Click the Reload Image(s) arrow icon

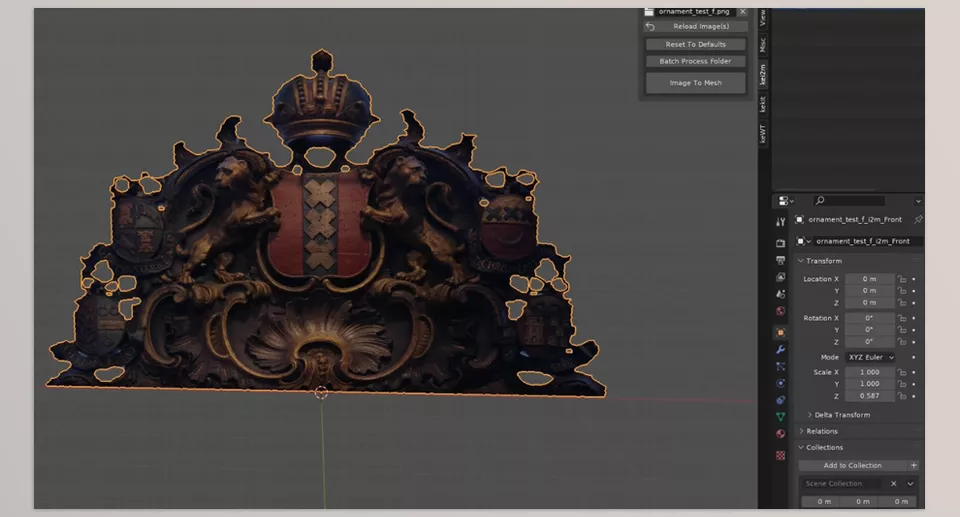tap(650, 26)
